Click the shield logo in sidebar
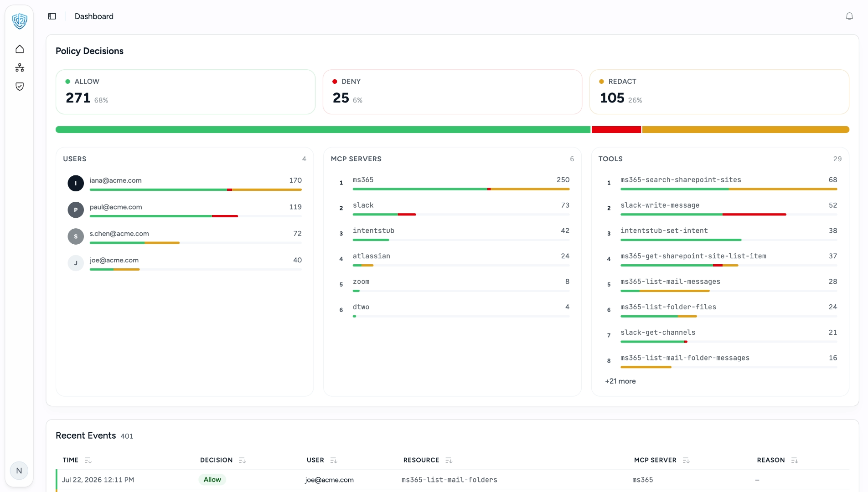This screenshot has width=868, height=492. tap(19, 21)
